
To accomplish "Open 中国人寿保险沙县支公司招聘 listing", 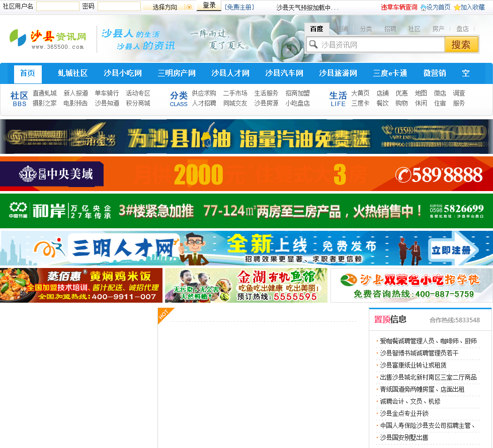I will coord(427,426).
